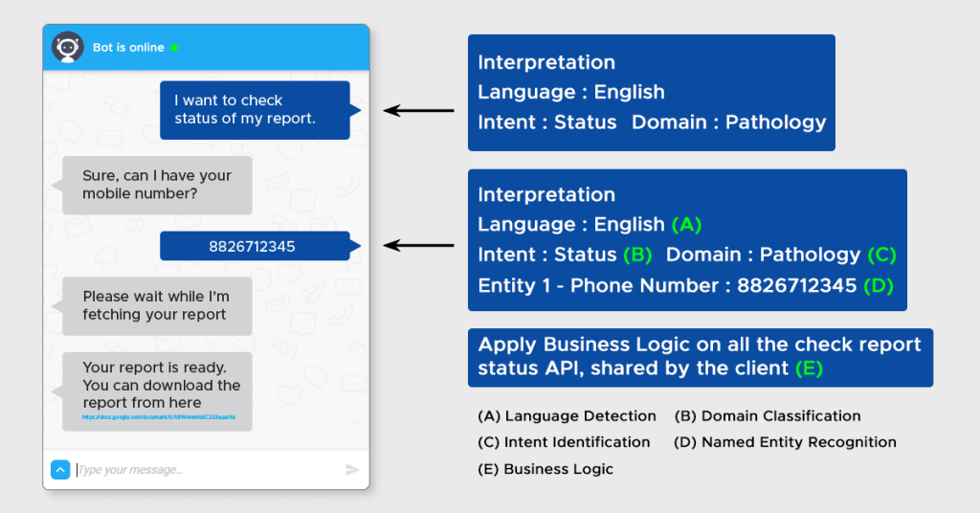This screenshot has width=980, height=513.
Task: Click the '(B) Domain Classification' legend label
Action: (768, 416)
